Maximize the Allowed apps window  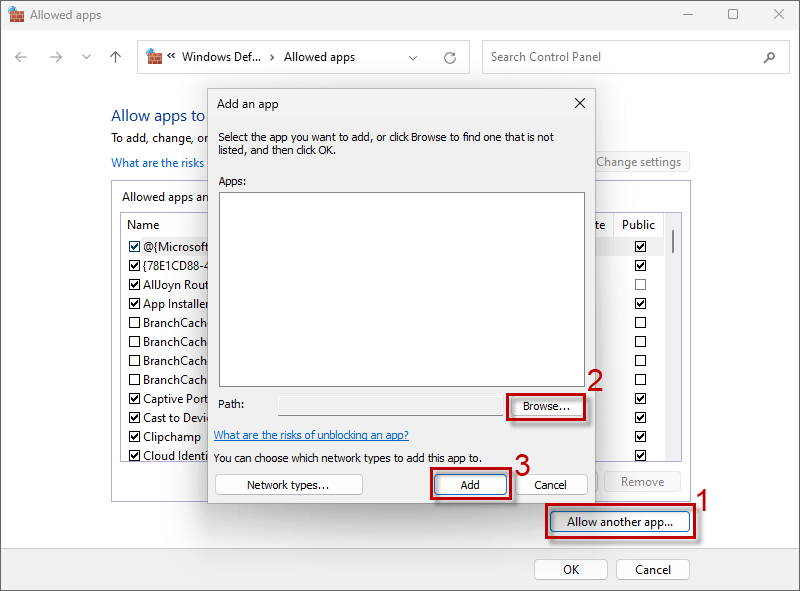(x=733, y=14)
